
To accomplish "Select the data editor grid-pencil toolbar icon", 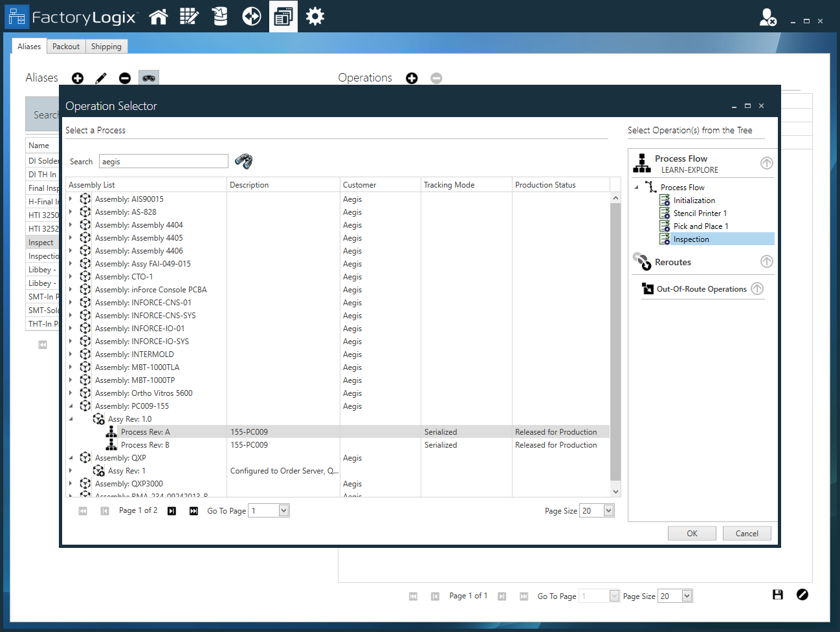I will [189, 16].
